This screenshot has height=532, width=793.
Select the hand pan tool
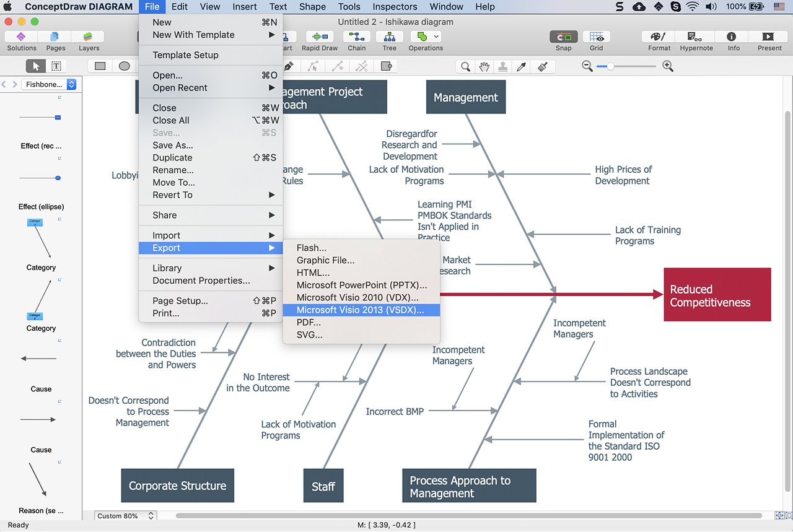click(484, 66)
